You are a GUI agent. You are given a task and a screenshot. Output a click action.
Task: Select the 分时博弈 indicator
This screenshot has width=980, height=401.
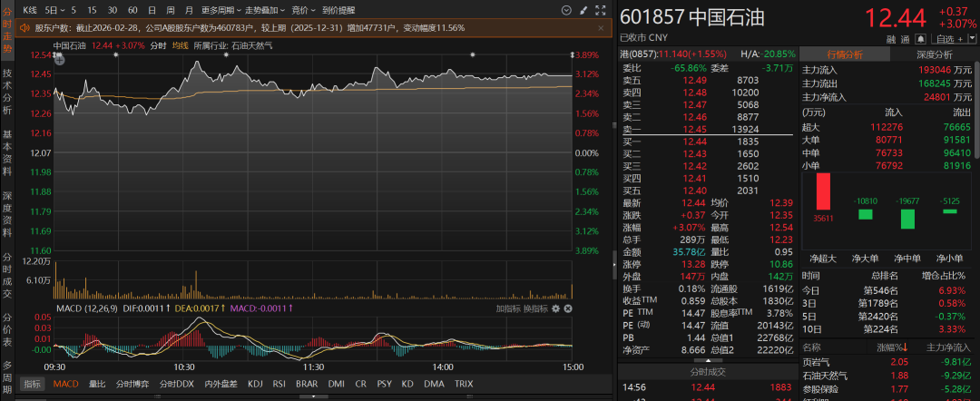click(x=132, y=384)
